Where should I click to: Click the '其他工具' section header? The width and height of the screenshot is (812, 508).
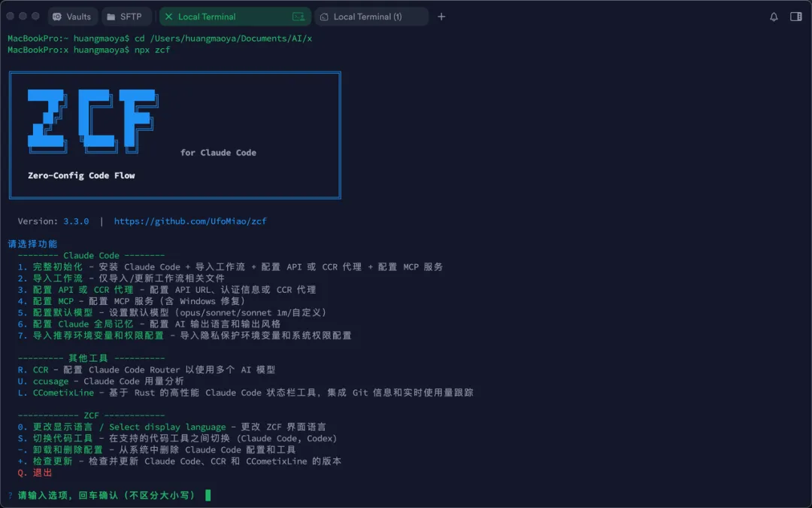click(x=91, y=358)
